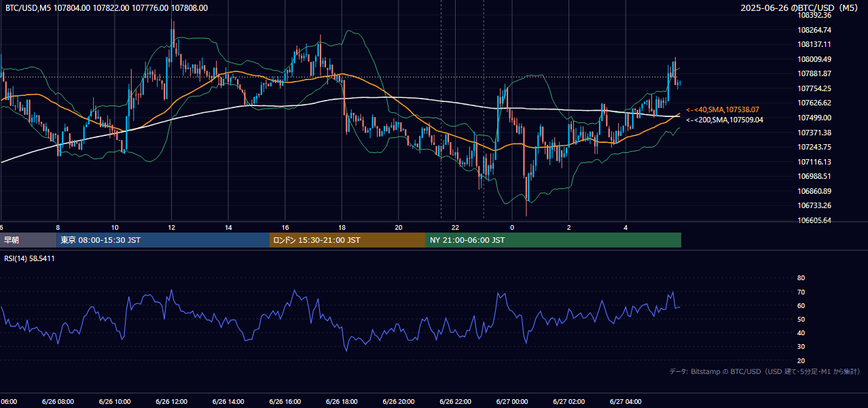Select the 108392.36 price axis label
Screen dimensions: 868x408
coord(814,15)
